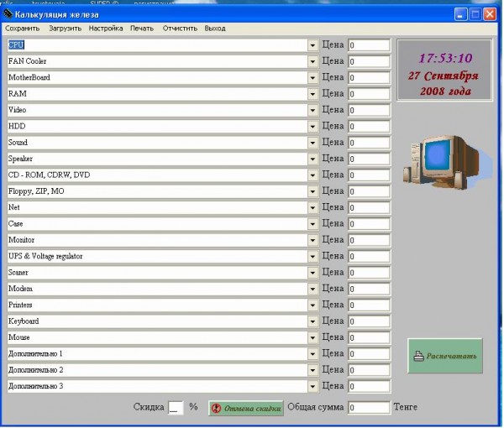Expand the CPU dropdown arrow
The height and width of the screenshot is (428, 504).
pos(312,45)
